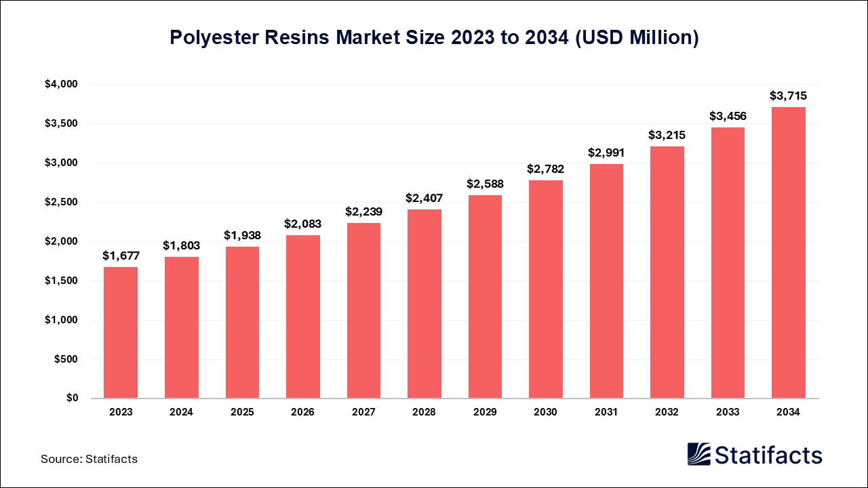Click the $2,239 data label

[363, 211]
